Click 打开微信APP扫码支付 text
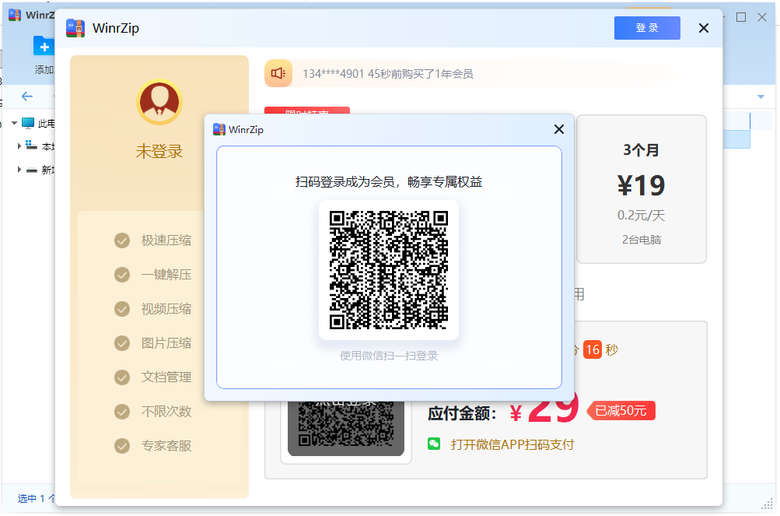 512,444
